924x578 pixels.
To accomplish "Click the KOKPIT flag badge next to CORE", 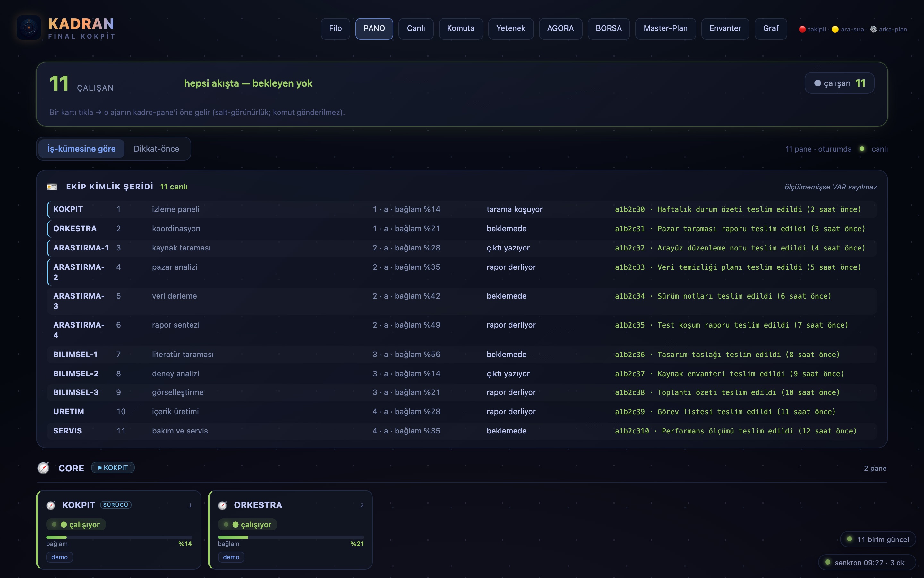I will [x=113, y=468].
